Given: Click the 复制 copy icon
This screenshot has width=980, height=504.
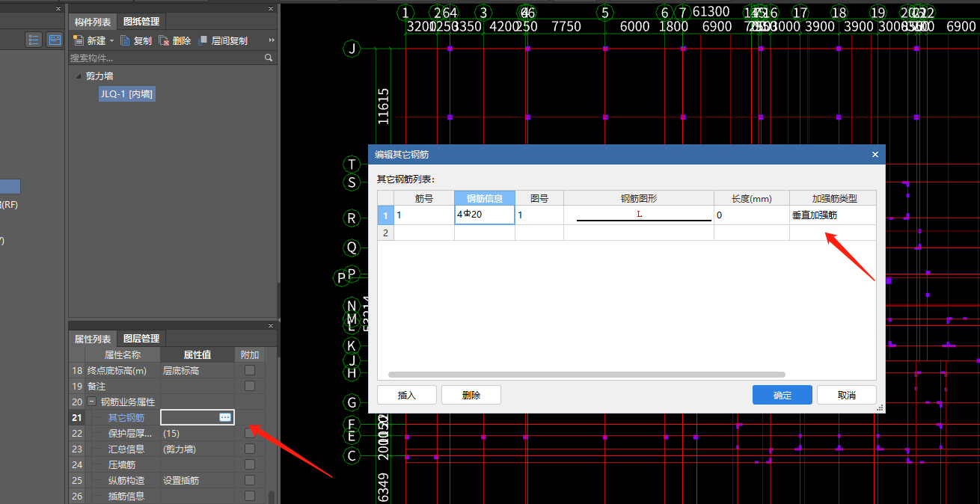Looking at the screenshot, I should coord(125,41).
